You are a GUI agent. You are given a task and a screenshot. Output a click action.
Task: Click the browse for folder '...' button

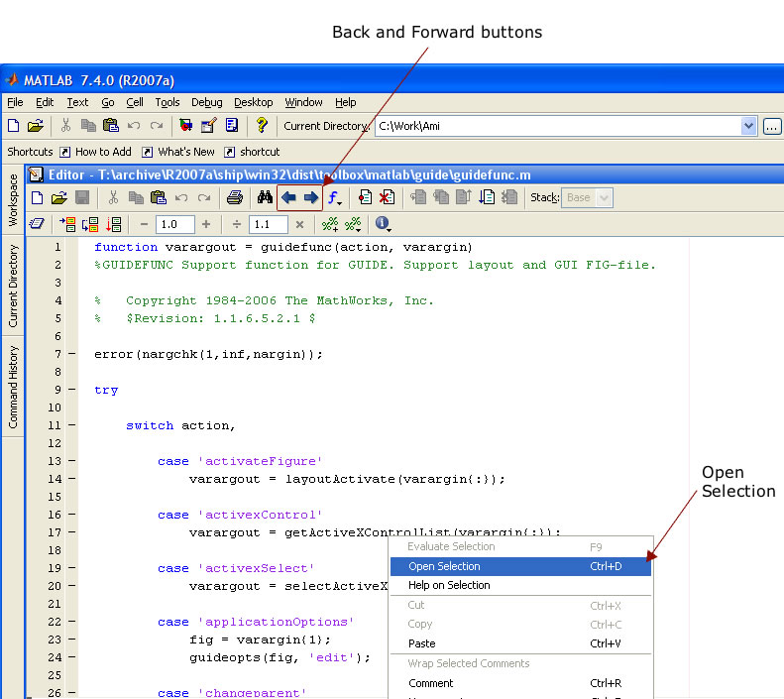(772, 126)
